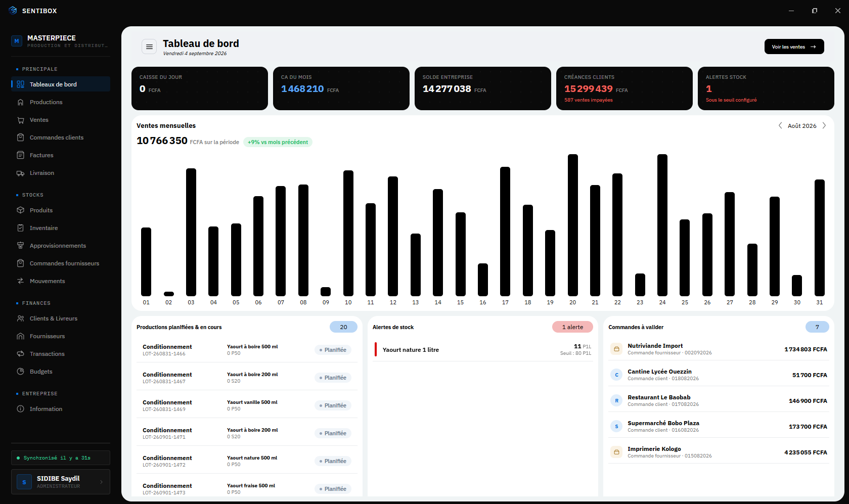Click the sales bar for day 03
The height and width of the screenshot is (504, 849).
[x=191, y=232]
